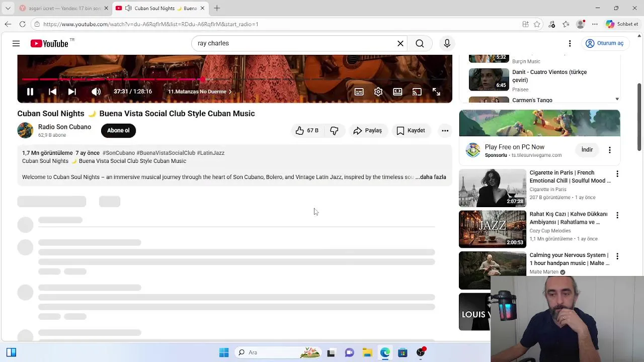Collapse playlist panel with down arrow
Screen dimensions: 644x362
[617, 99]
